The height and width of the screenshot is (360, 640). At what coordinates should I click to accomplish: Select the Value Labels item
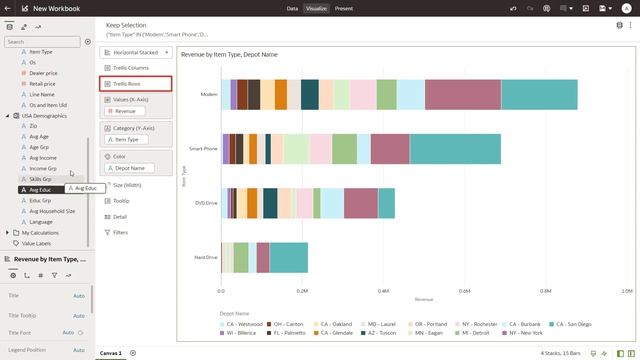tap(36, 243)
